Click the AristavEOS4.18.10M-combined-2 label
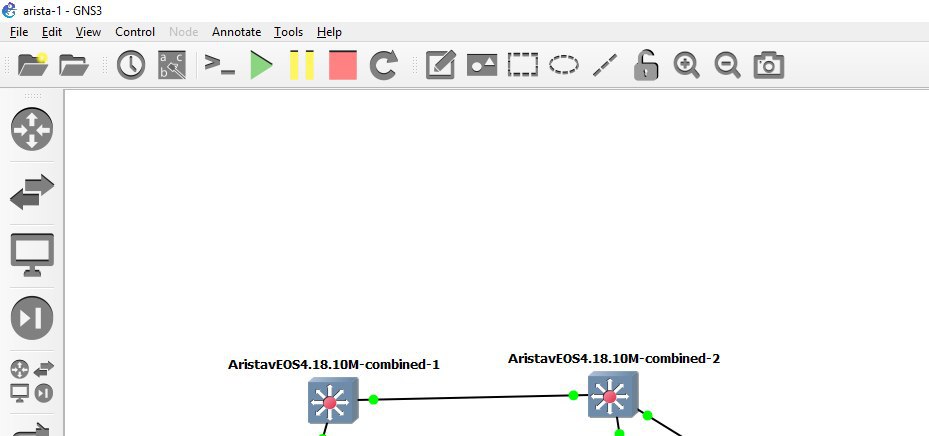The width and height of the screenshot is (929, 436). (614, 358)
